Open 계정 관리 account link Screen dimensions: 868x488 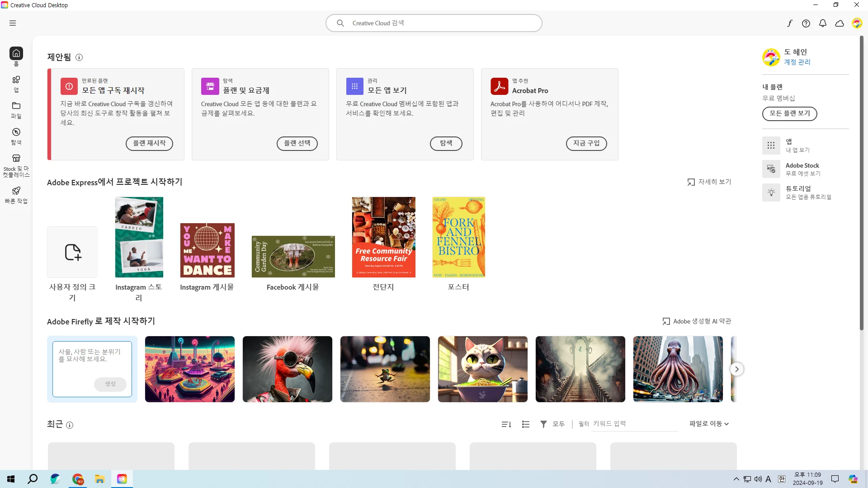[797, 62]
